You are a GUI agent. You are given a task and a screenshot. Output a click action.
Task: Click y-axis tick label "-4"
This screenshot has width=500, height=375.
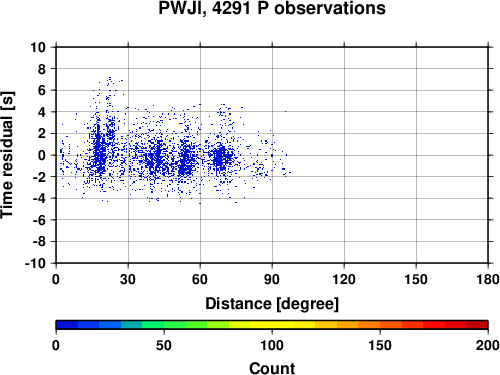39,198
